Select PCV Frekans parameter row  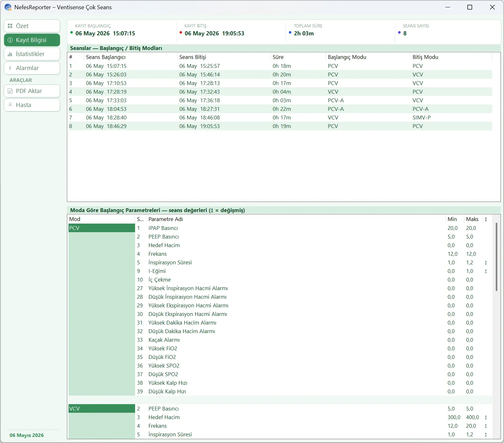click(x=313, y=254)
